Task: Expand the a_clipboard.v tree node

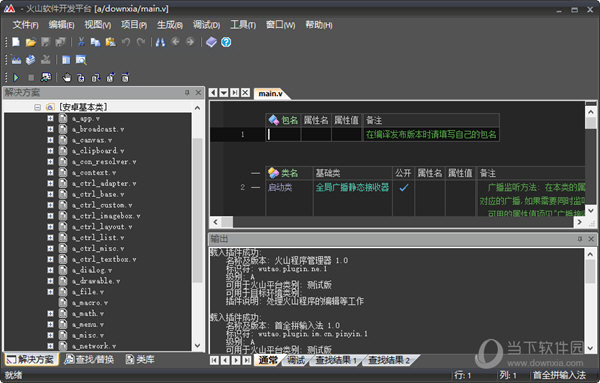Action: (x=50, y=151)
